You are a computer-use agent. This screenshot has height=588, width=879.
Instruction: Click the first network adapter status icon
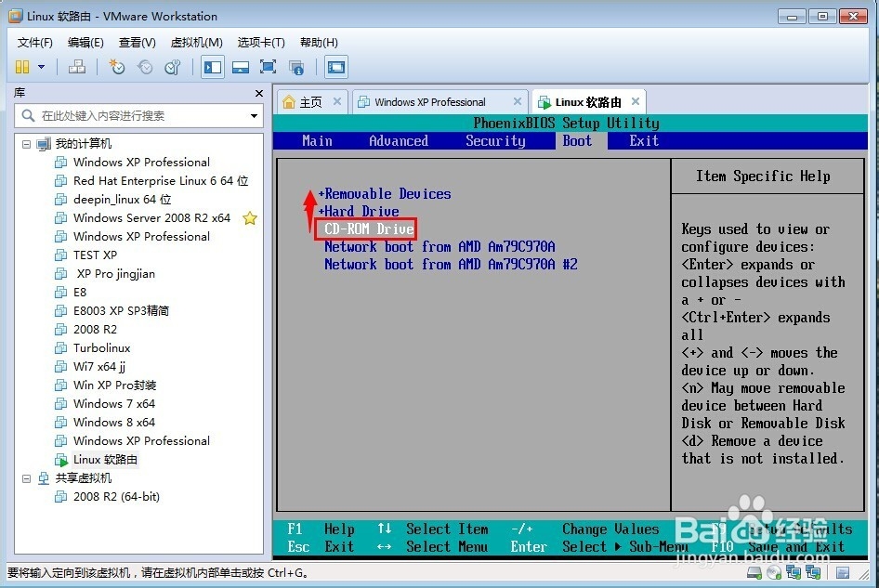tap(794, 572)
